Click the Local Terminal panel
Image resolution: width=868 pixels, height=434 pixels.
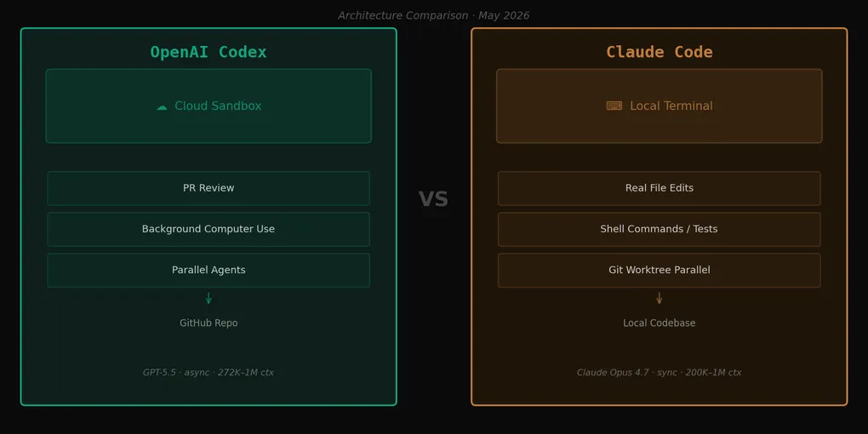(660, 106)
